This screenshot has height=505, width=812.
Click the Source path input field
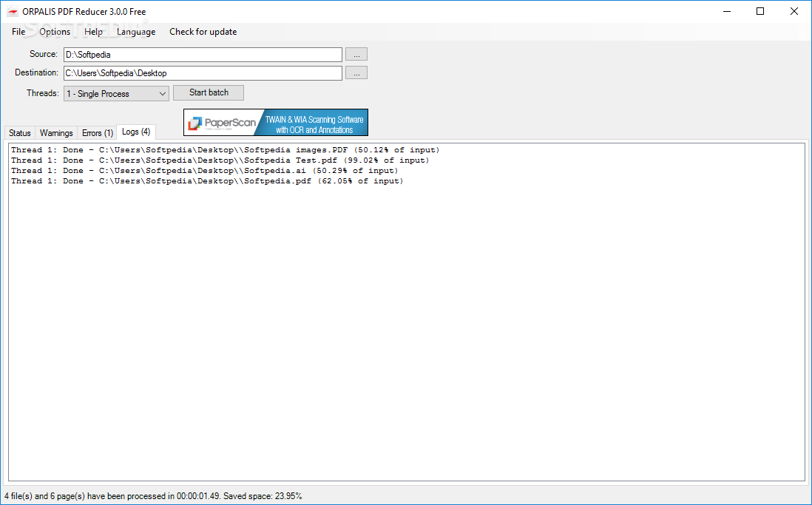[203, 55]
